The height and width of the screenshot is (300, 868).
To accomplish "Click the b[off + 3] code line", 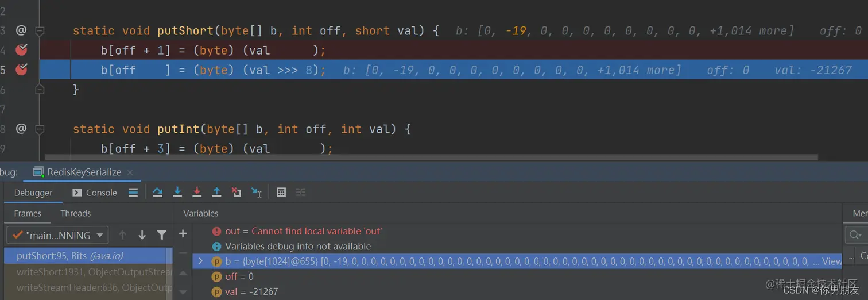I will [x=216, y=148].
